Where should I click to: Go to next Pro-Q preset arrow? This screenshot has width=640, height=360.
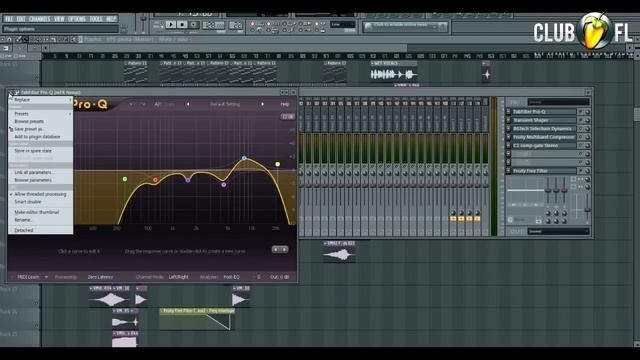coord(262,104)
